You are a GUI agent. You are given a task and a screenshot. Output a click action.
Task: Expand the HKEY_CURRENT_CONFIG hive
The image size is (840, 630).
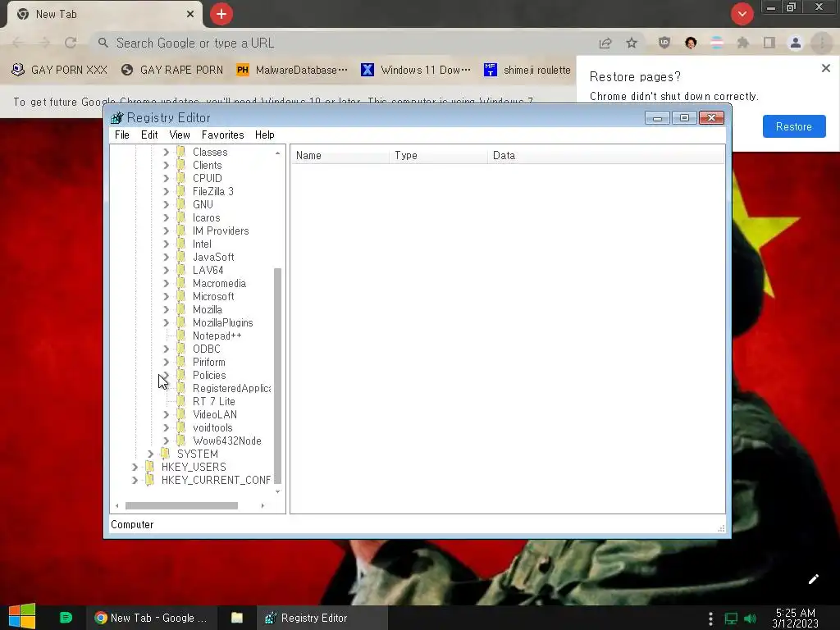135,481
